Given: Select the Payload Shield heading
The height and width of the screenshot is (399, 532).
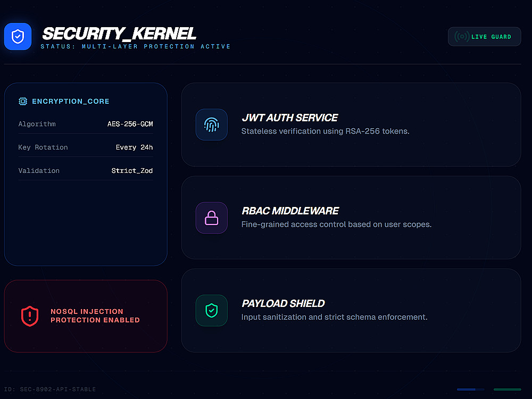Looking at the screenshot, I should [283, 304].
